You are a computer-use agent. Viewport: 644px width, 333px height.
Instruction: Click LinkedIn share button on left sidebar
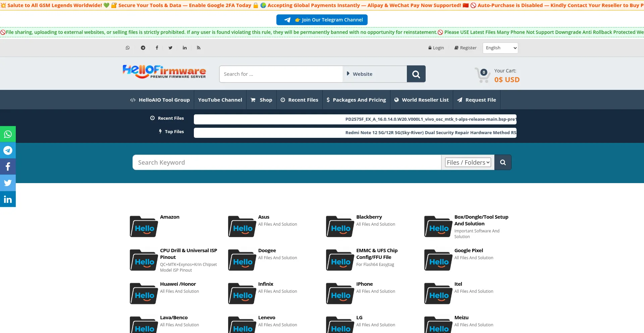pos(8,199)
